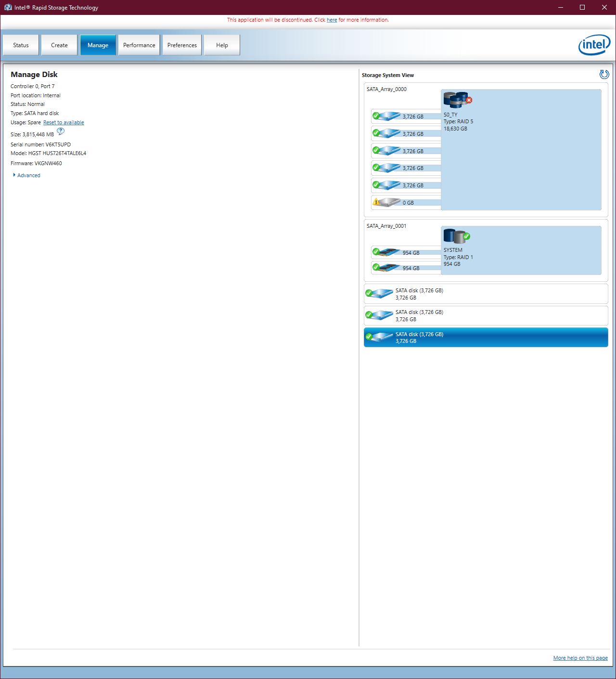
Task: Click the Reset to available link
Action: coord(64,122)
